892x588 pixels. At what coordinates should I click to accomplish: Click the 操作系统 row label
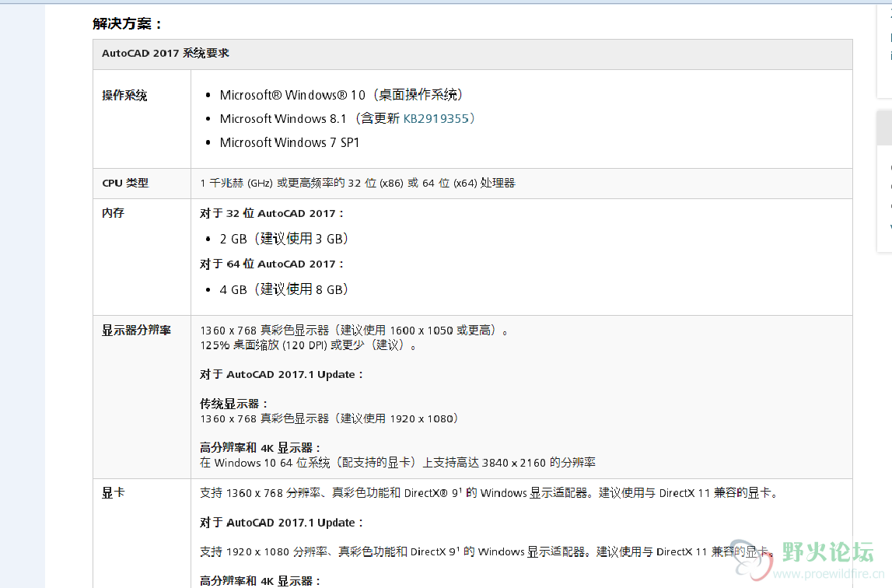tap(124, 95)
